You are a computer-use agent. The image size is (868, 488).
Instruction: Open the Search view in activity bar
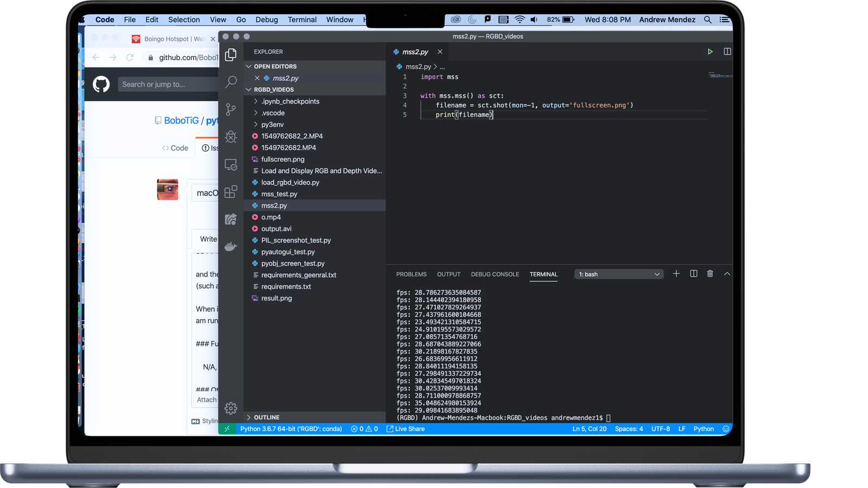coord(231,82)
